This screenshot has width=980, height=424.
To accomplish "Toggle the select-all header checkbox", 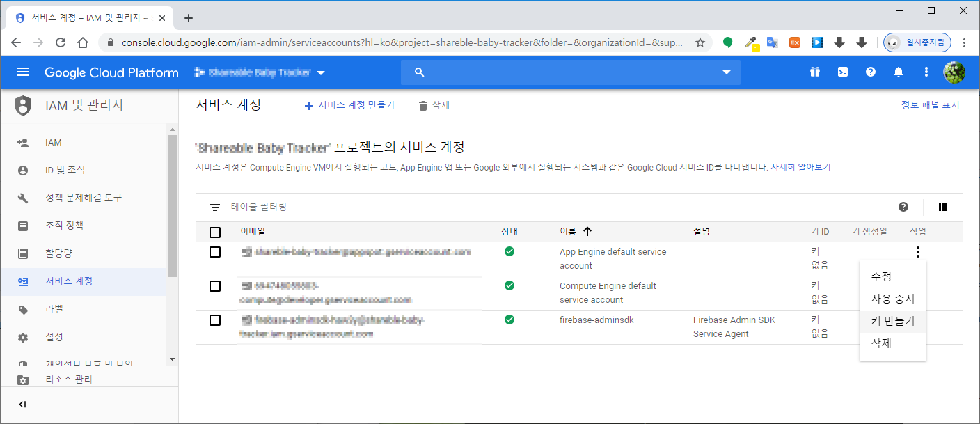I will (x=215, y=233).
